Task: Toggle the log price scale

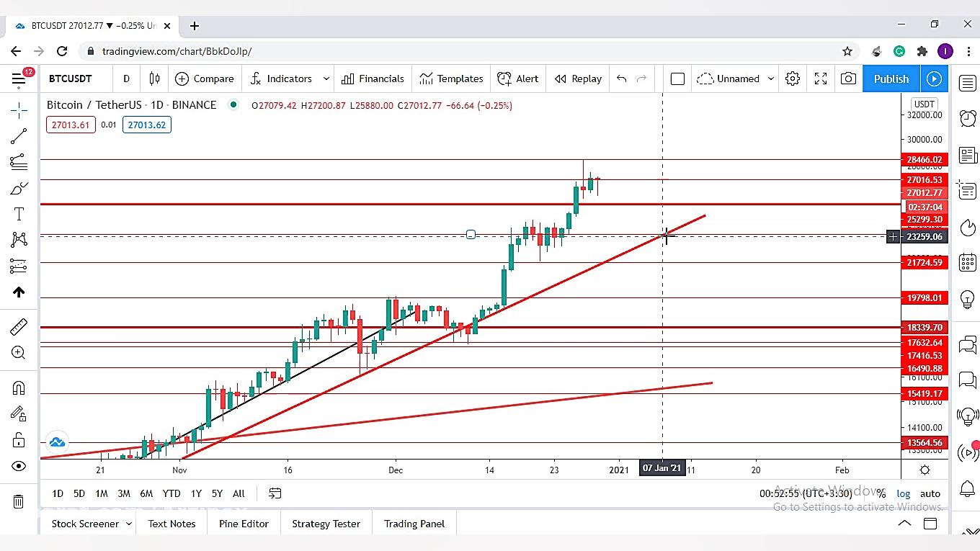Action: pyautogui.click(x=903, y=493)
